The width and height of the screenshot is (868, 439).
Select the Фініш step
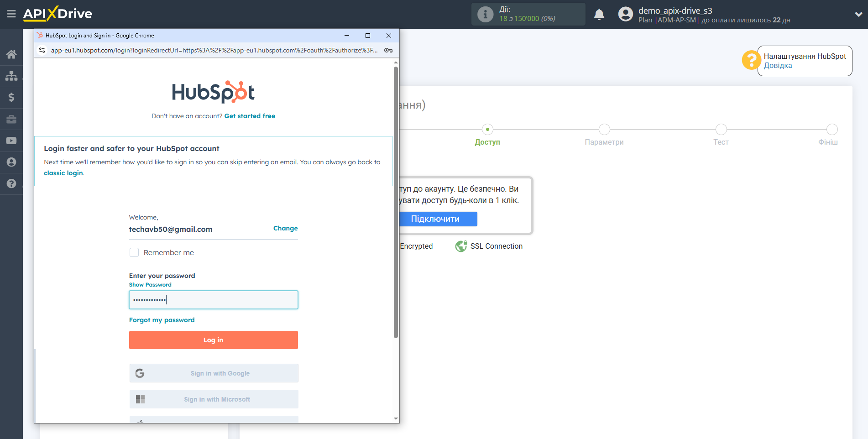coord(828,135)
